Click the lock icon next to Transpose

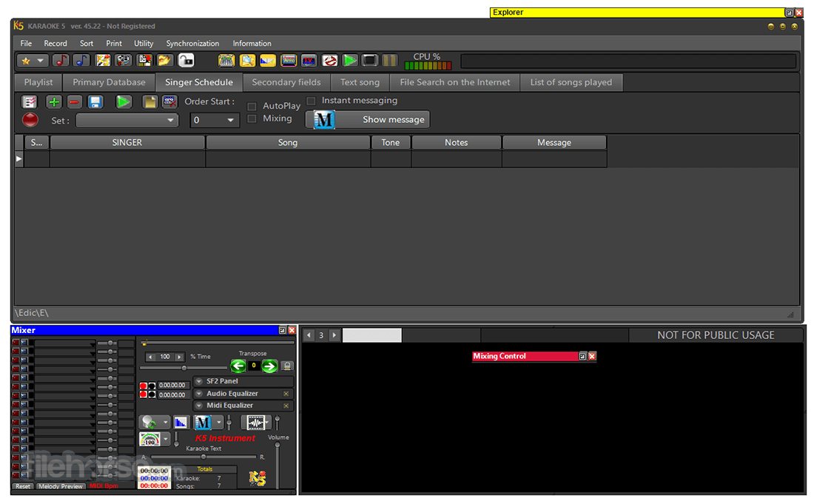pos(287,366)
